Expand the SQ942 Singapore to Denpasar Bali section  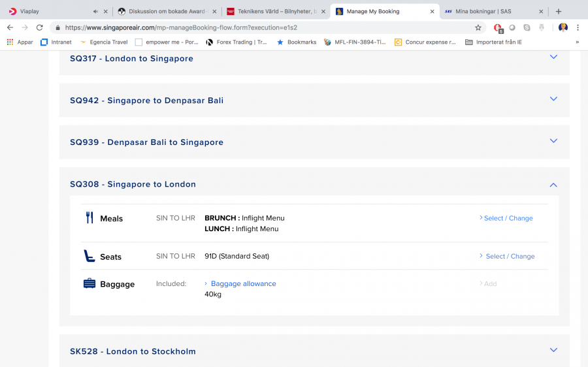click(x=553, y=99)
